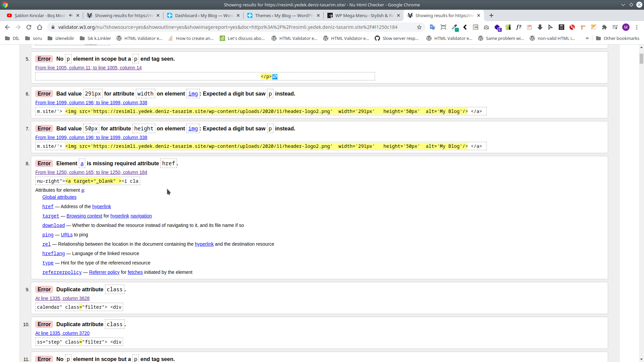Follow error 6's line 1099 location link

click(91, 103)
